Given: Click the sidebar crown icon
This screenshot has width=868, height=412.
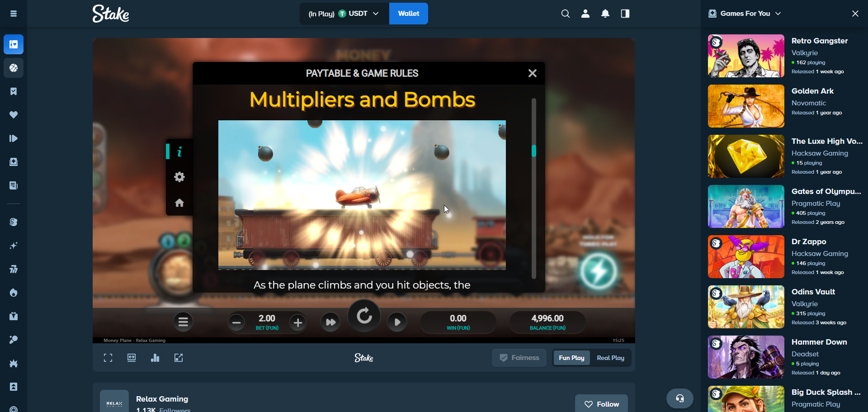Looking at the screenshot, I should click(14, 363).
